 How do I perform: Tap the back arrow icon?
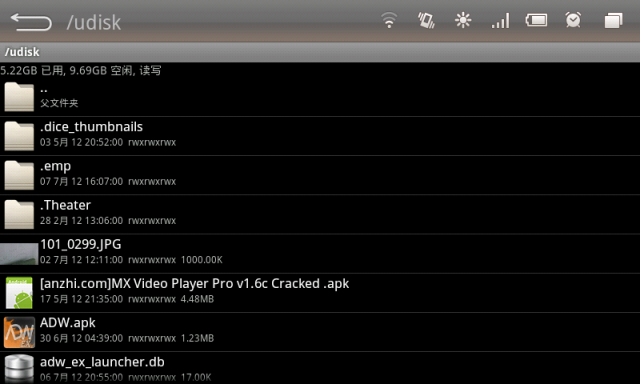pyautogui.click(x=31, y=22)
